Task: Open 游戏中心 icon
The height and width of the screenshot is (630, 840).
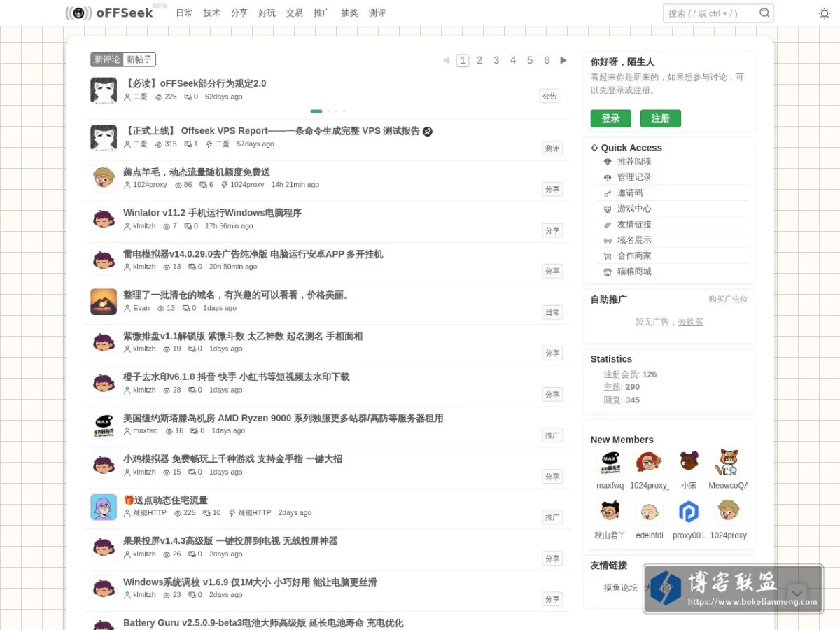Action: (x=608, y=209)
